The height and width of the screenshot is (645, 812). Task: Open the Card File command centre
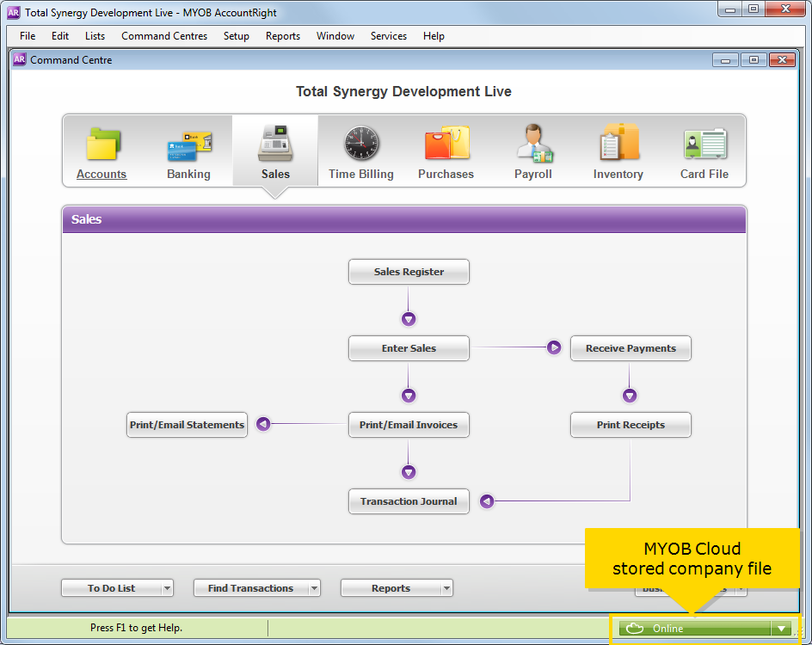tap(704, 150)
